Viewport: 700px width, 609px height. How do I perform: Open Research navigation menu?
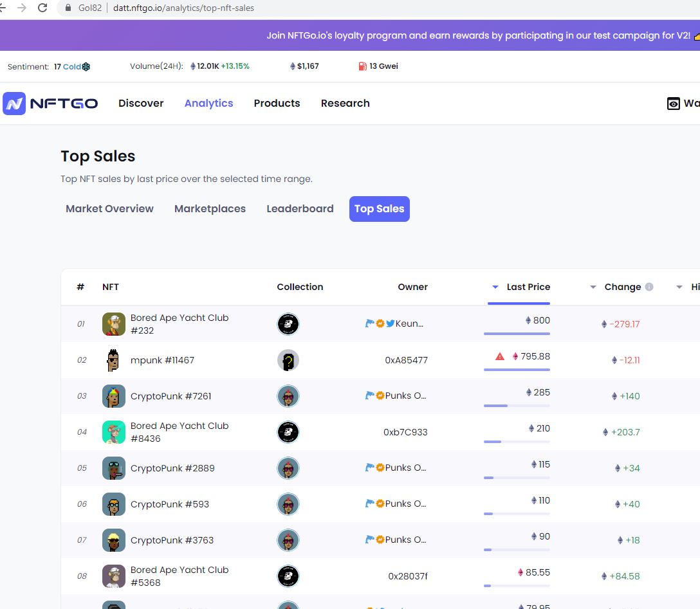(x=345, y=104)
